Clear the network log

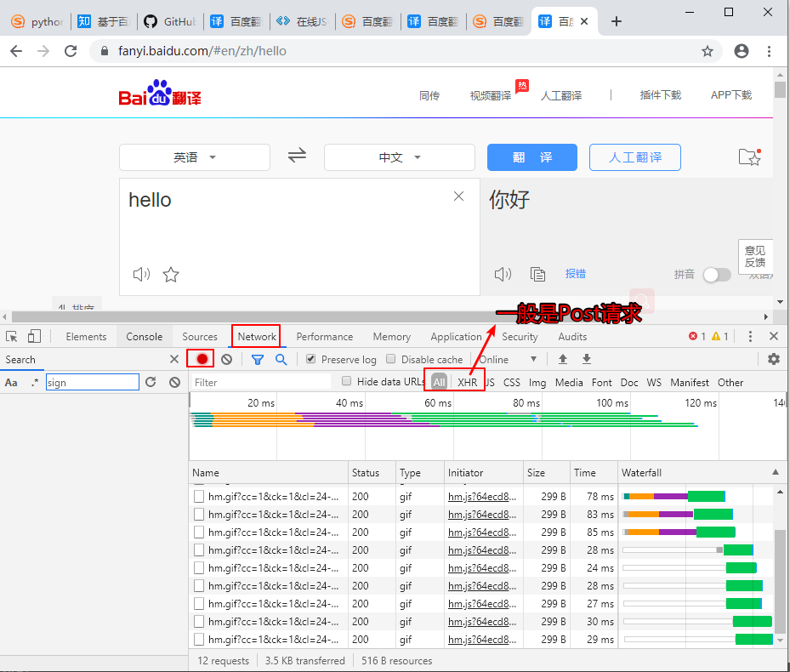[x=227, y=360]
